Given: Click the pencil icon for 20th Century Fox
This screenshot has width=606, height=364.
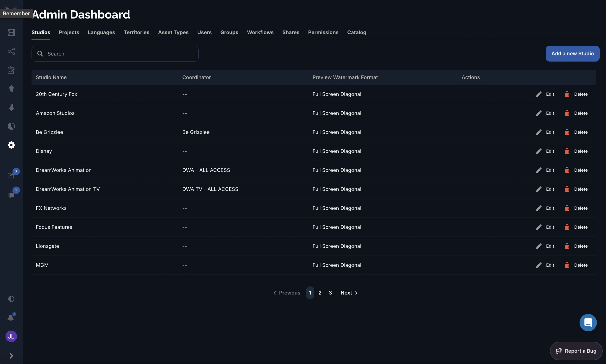Looking at the screenshot, I should click(x=539, y=94).
